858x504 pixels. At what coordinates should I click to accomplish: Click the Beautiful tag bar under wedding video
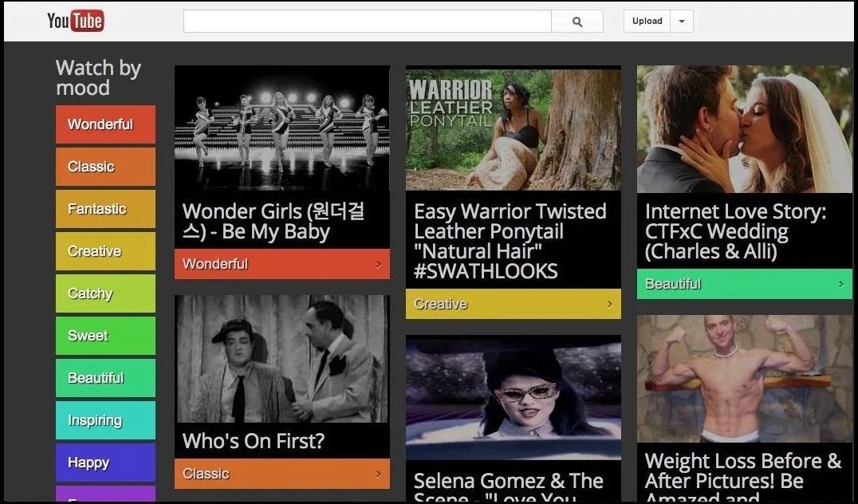(745, 284)
